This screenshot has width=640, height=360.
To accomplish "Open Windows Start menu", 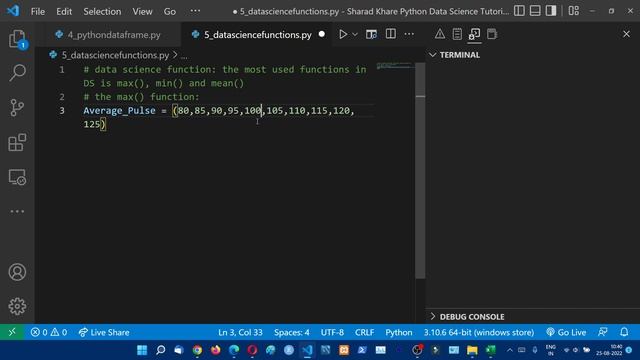I will 142,350.
